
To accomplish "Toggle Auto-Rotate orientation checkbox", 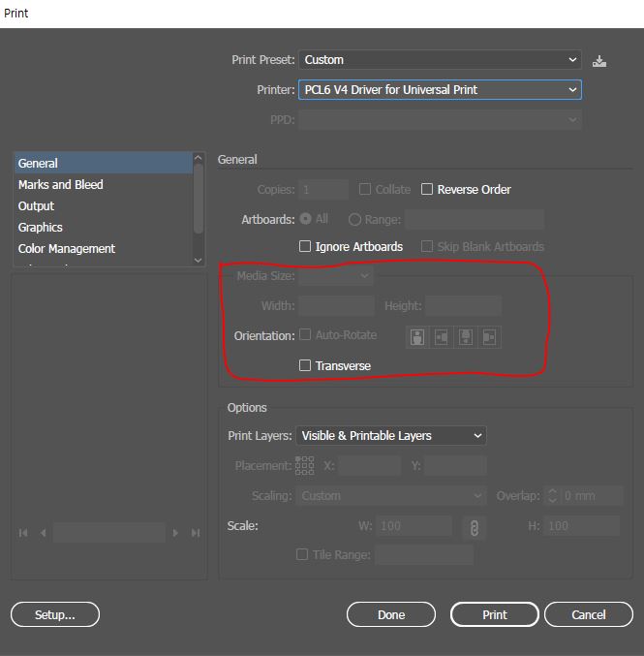I will 305,334.
